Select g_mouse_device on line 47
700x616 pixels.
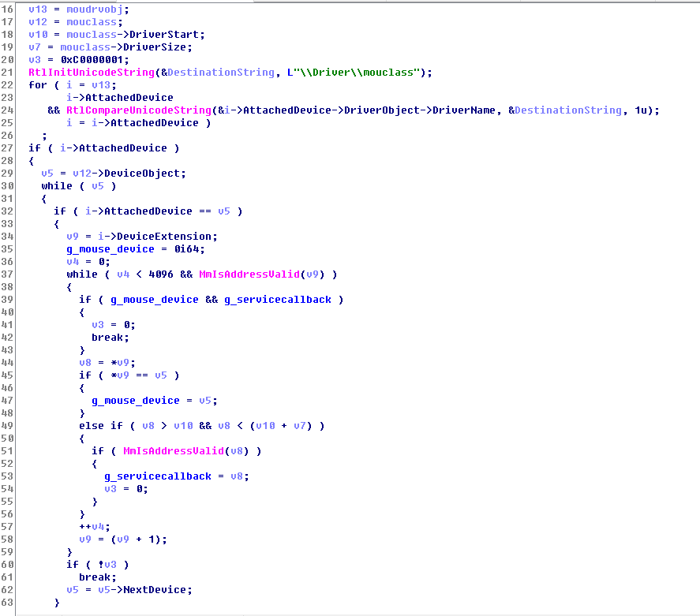[136, 401]
